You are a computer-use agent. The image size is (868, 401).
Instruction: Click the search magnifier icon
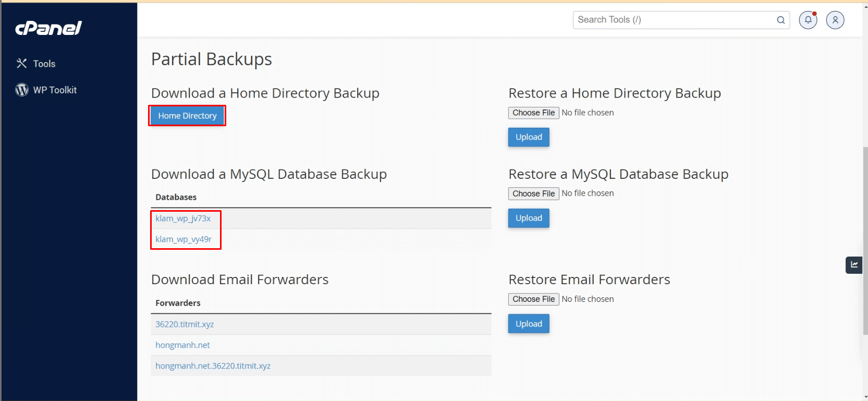[x=780, y=20]
